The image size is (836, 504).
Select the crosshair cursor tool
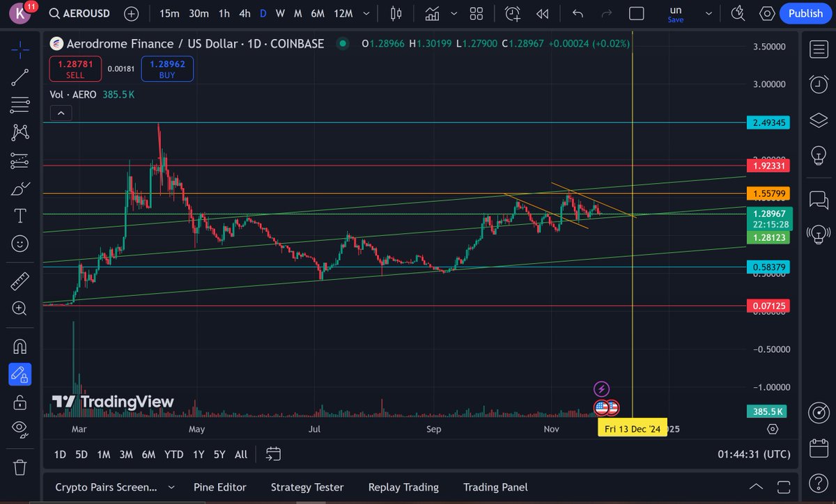point(20,49)
